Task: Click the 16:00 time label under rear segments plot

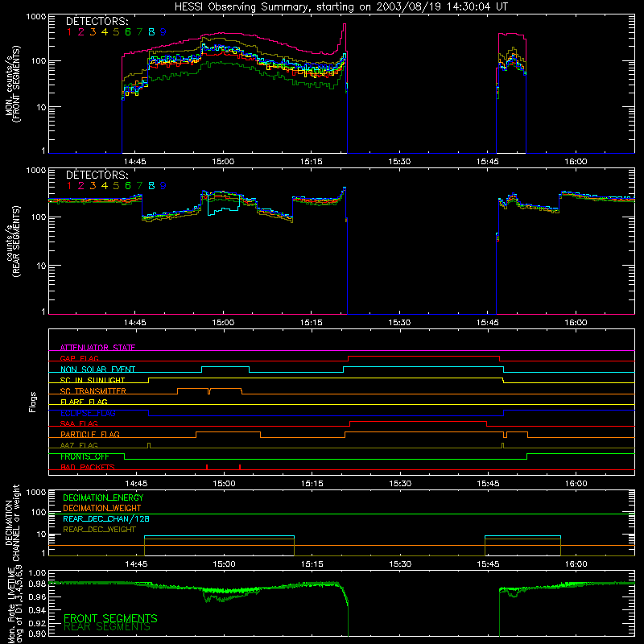Action: [x=576, y=323]
